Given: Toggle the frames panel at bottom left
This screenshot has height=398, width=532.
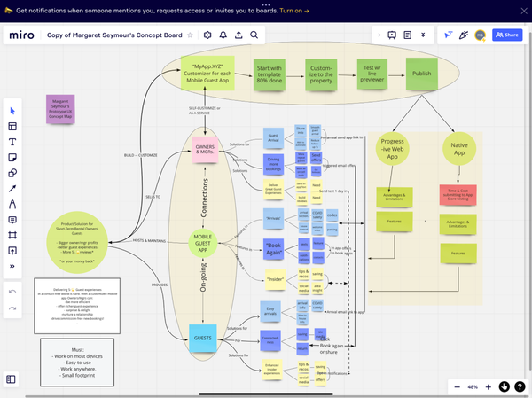Looking at the screenshot, I should (x=12, y=379).
